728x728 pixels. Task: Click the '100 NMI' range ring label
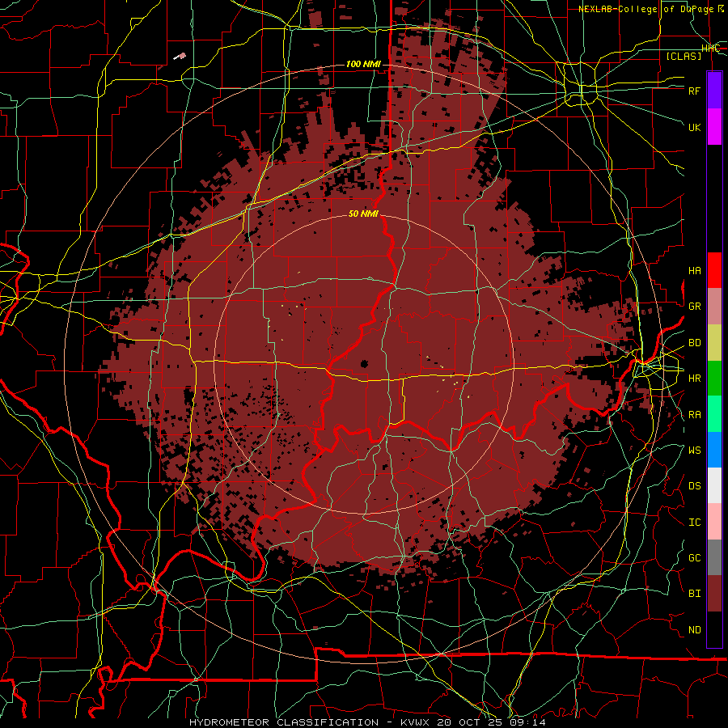coord(363,64)
